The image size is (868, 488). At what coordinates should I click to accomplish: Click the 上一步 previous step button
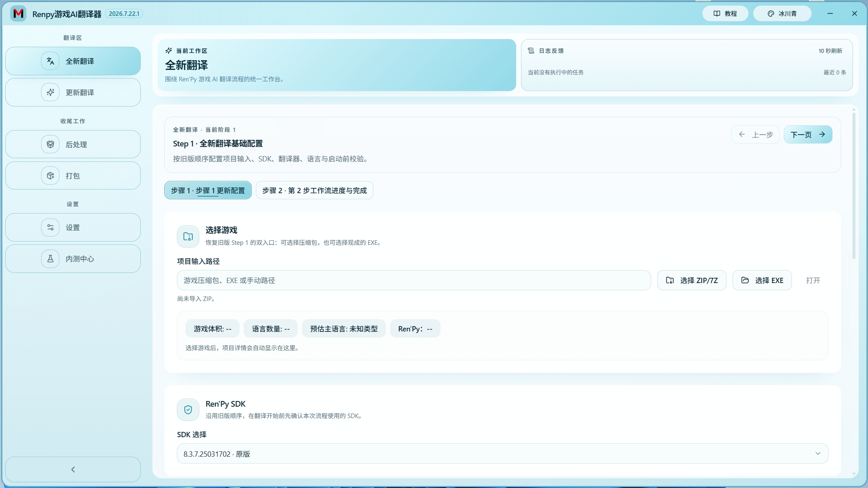[755, 135]
